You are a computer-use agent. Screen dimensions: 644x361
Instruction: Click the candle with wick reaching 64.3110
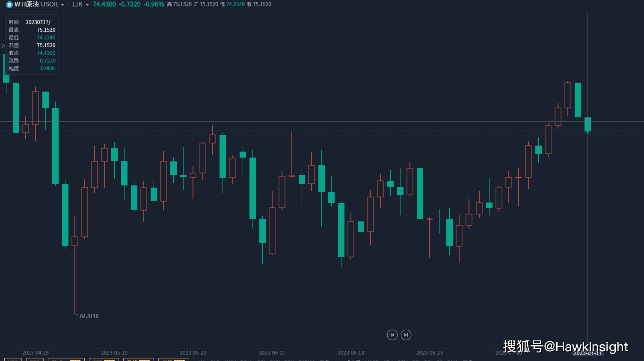(x=75, y=241)
